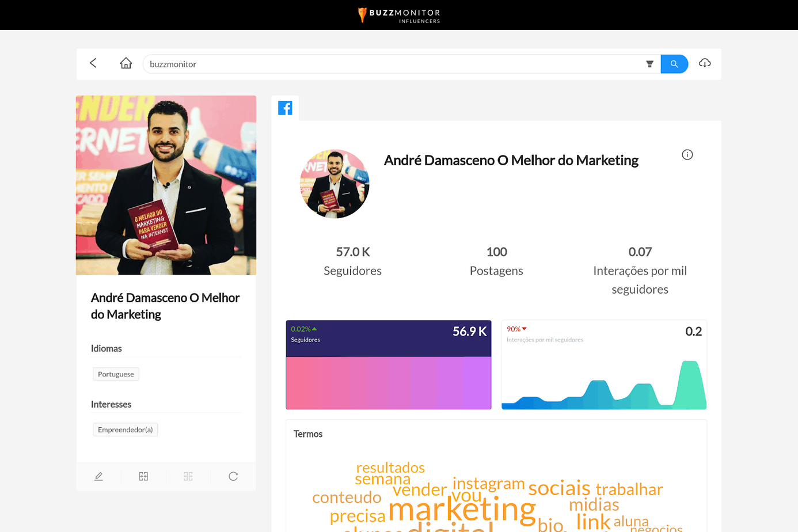Screen dimensions: 798x532
Task: Select the Empreendedor(a) interest tag
Action: (x=126, y=430)
